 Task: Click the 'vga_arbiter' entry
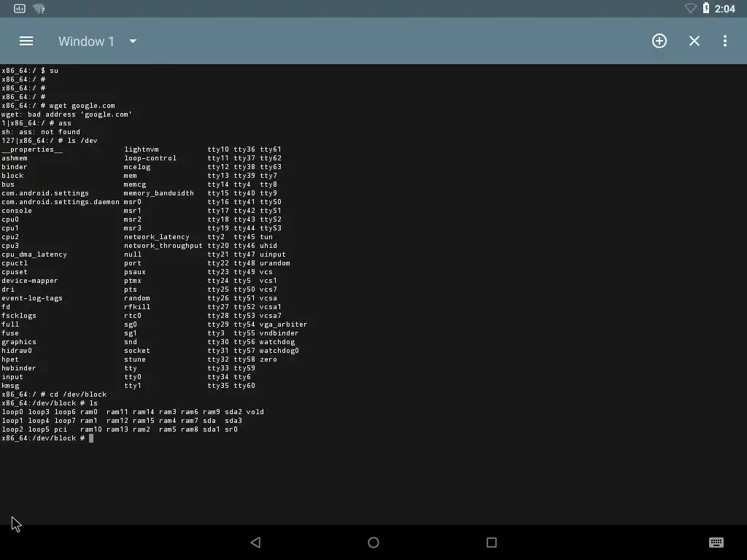(284, 324)
